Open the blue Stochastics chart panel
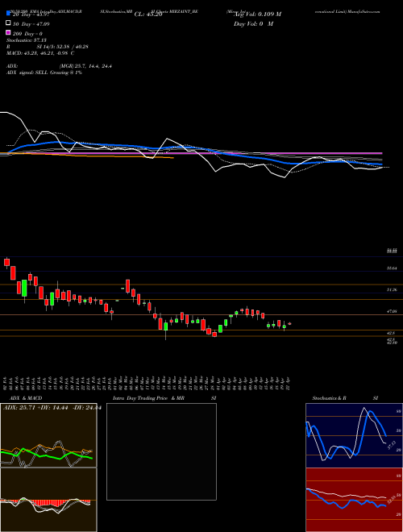This screenshot has height=532, width=403. coord(354,435)
